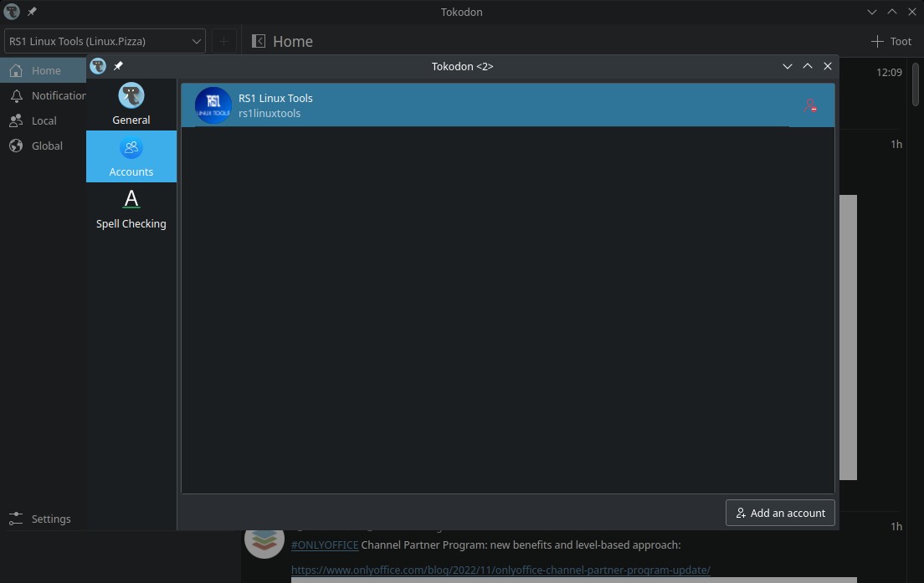This screenshot has width=924, height=583.
Task: Click the disabled plus button beside account selector
Action: (224, 41)
